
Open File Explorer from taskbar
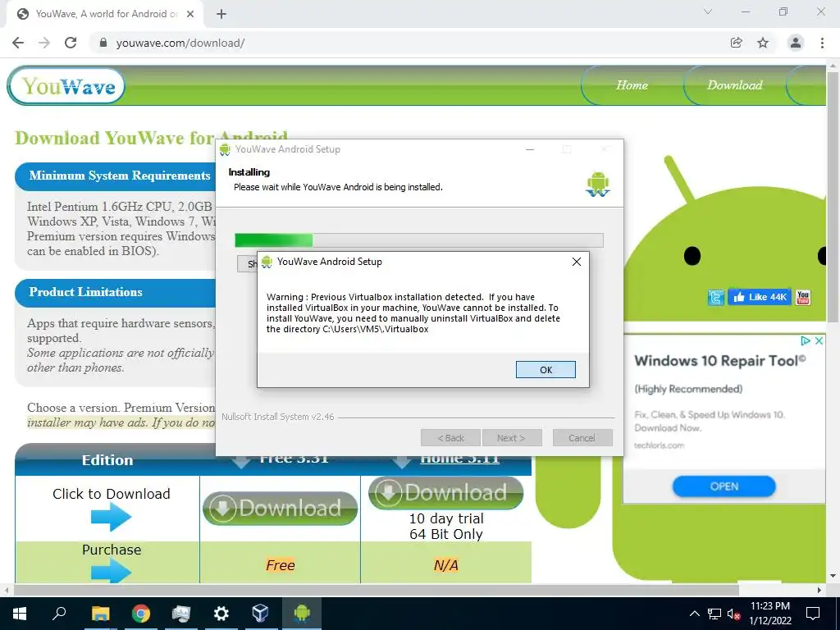(100, 614)
